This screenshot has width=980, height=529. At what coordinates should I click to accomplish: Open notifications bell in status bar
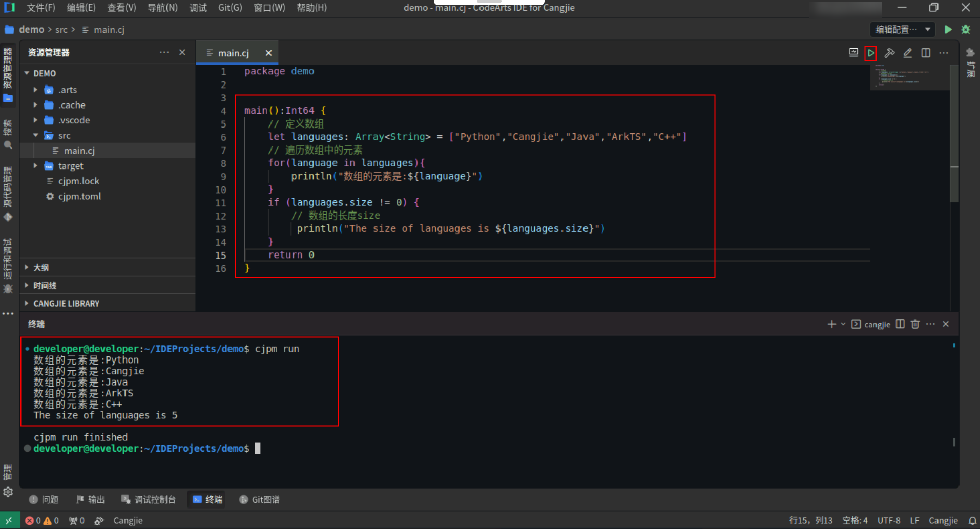click(972, 520)
